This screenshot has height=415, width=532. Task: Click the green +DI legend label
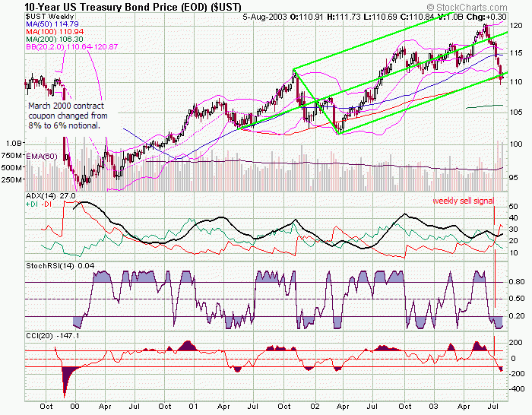point(32,204)
